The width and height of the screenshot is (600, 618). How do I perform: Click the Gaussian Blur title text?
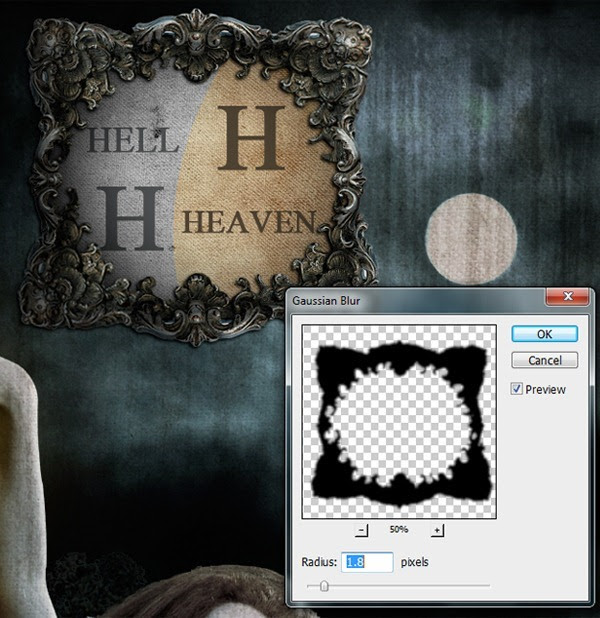pos(326,301)
